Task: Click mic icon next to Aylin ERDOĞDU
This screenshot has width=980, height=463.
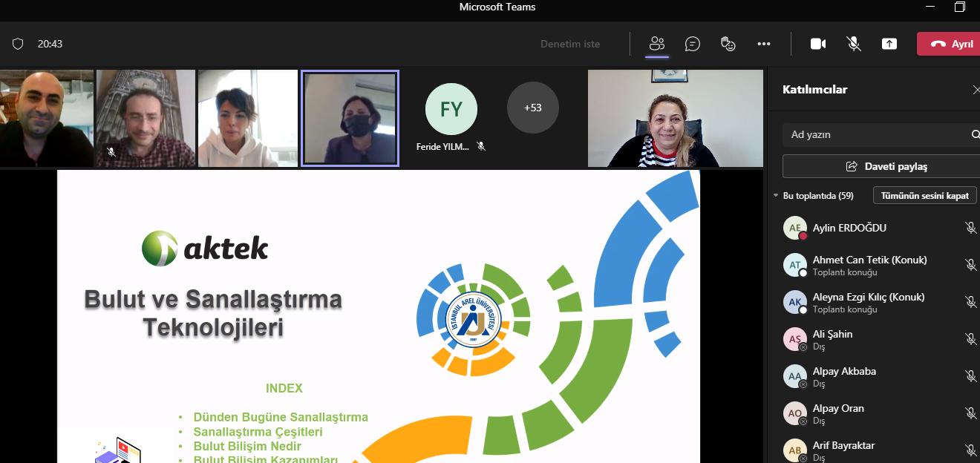Action: point(970,228)
